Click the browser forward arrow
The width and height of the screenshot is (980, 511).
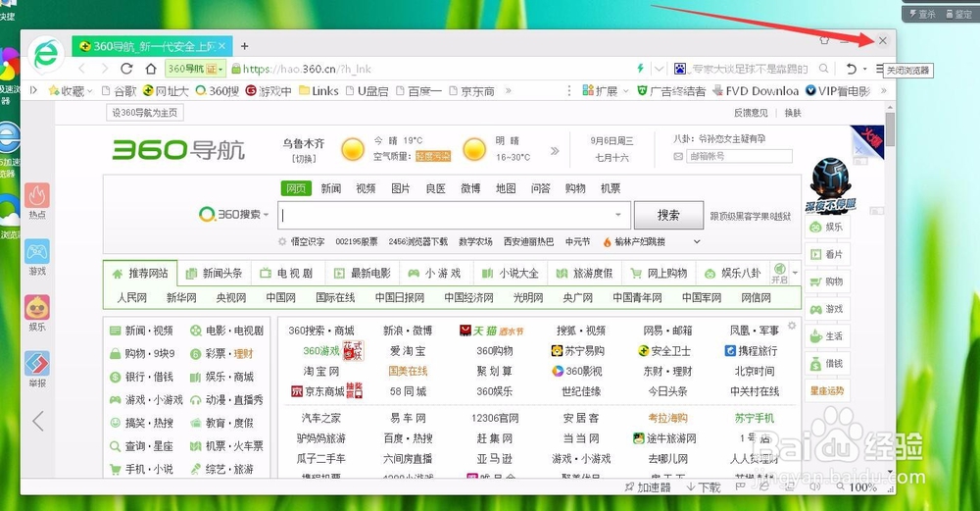click(105, 69)
